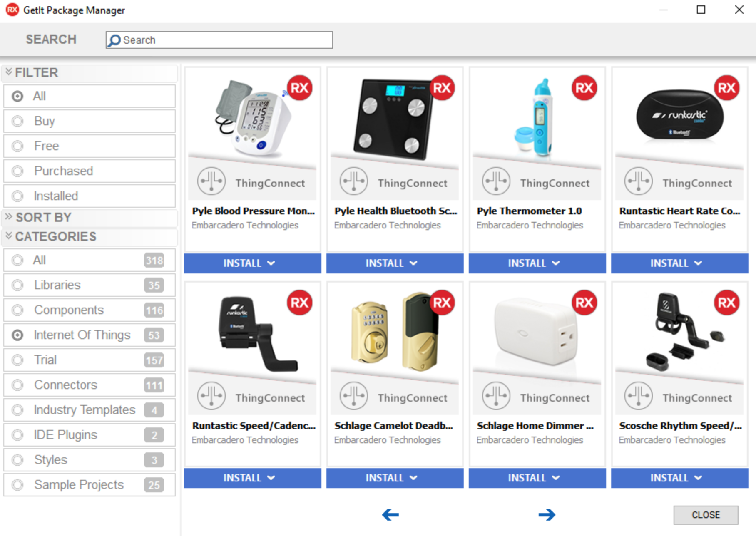Open the Runtastic Heart Rate Combo product image

[x=679, y=114]
